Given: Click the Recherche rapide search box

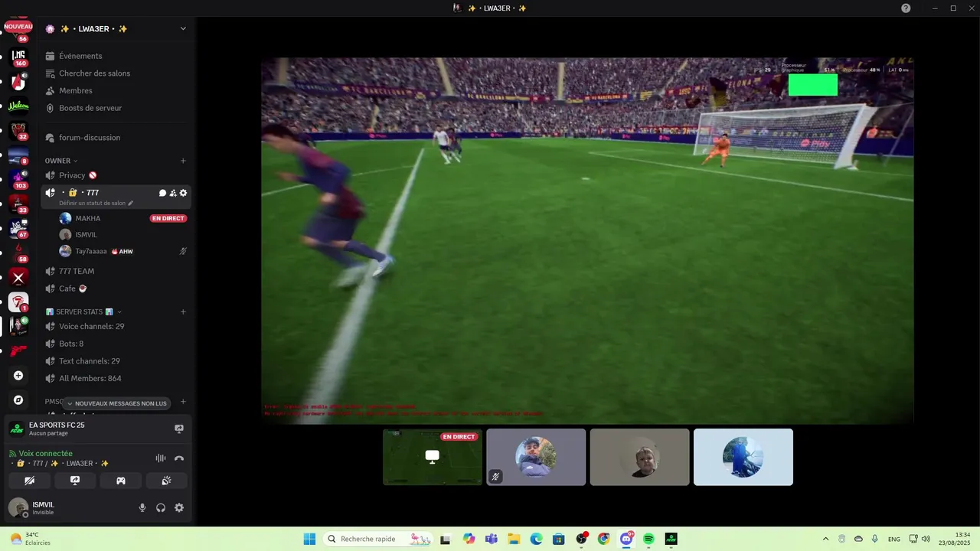Looking at the screenshot, I should (378, 539).
